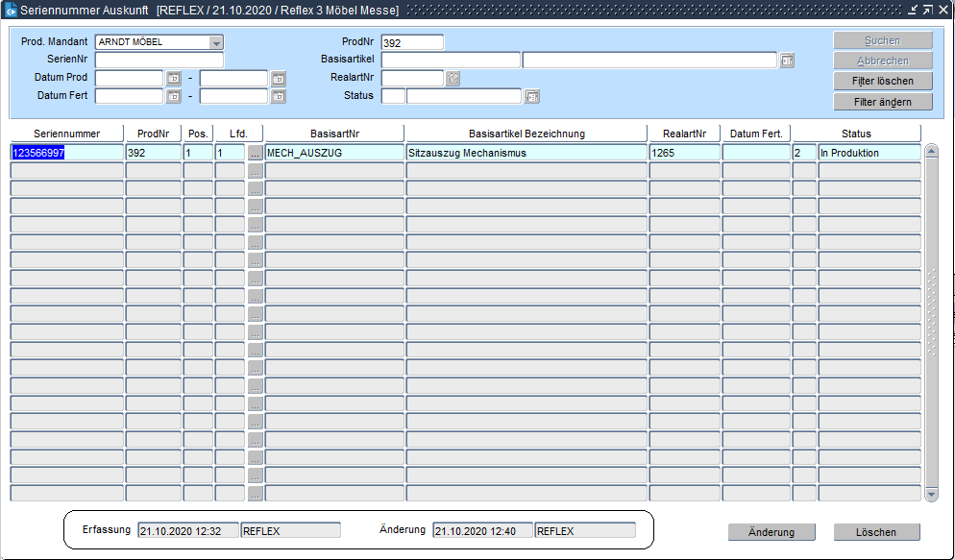Click into the SerienNr filter field
The width and height of the screenshot is (955, 560).
[x=159, y=61]
